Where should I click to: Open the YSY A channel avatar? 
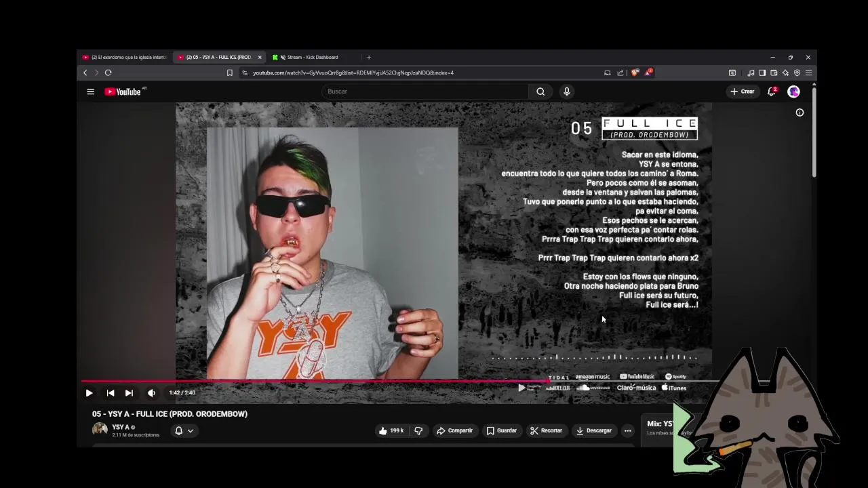point(100,430)
